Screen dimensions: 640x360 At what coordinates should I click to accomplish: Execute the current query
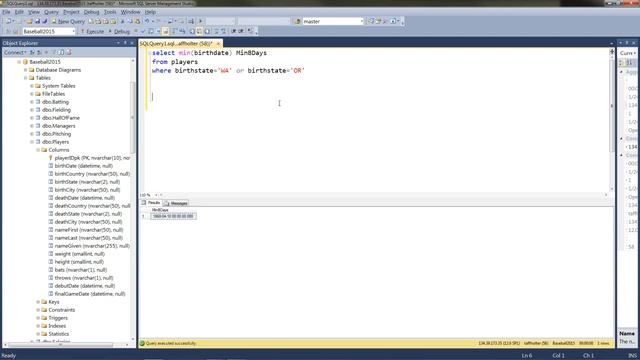click(x=92, y=31)
